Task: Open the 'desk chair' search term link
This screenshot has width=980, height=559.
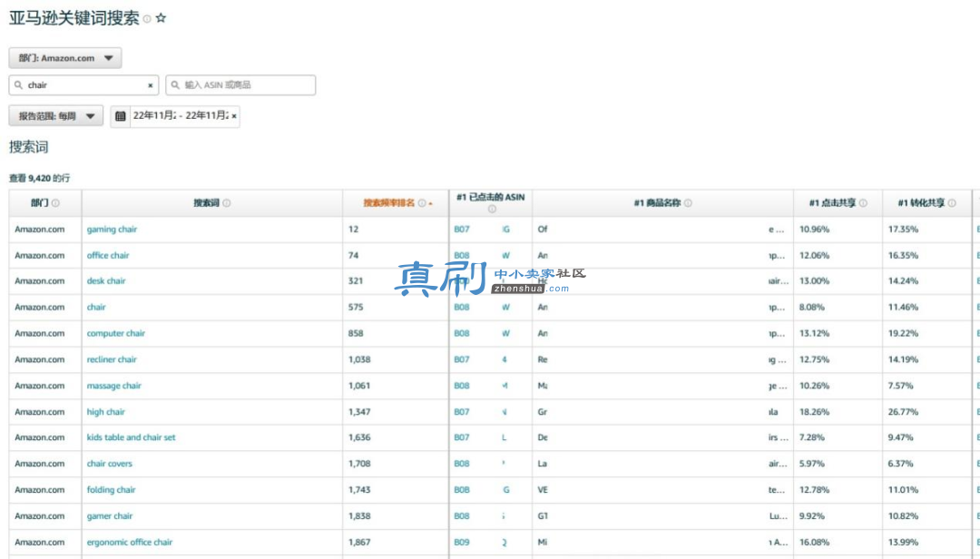Action: click(x=106, y=280)
